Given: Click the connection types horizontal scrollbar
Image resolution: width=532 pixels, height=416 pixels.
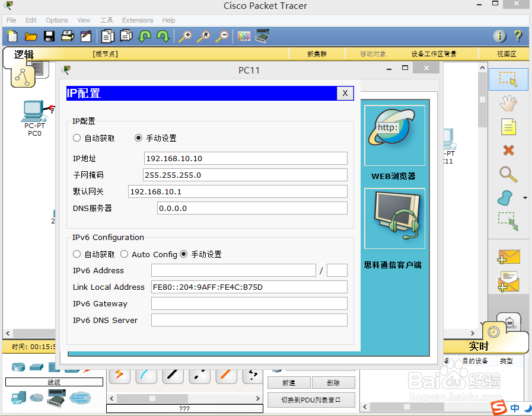Looking at the screenshot, I should [184, 398].
